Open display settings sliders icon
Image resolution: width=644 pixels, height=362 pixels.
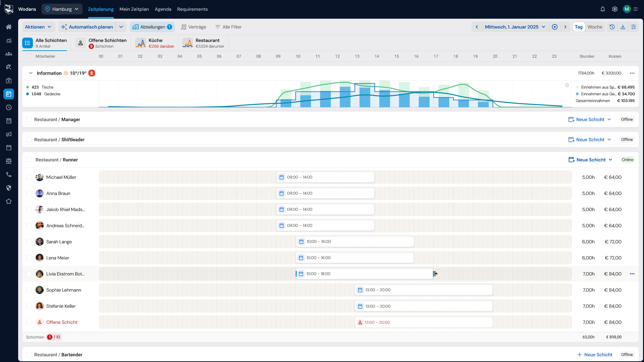(x=634, y=27)
